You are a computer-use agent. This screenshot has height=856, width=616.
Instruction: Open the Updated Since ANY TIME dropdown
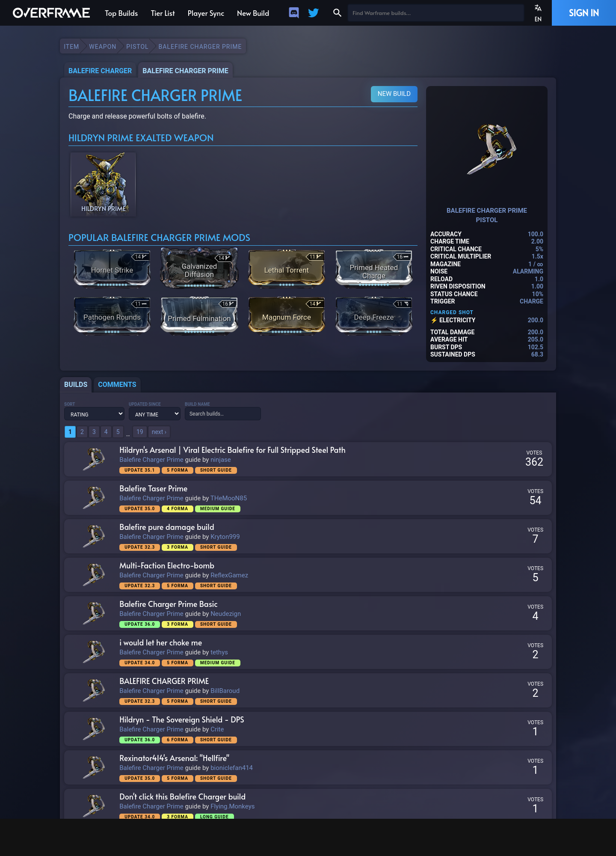click(154, 414)
